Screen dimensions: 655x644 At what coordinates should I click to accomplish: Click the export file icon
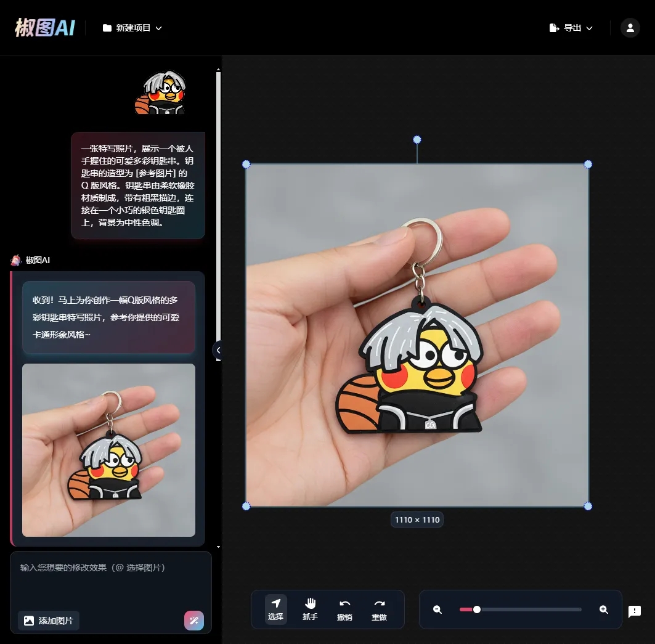(555, 28)
